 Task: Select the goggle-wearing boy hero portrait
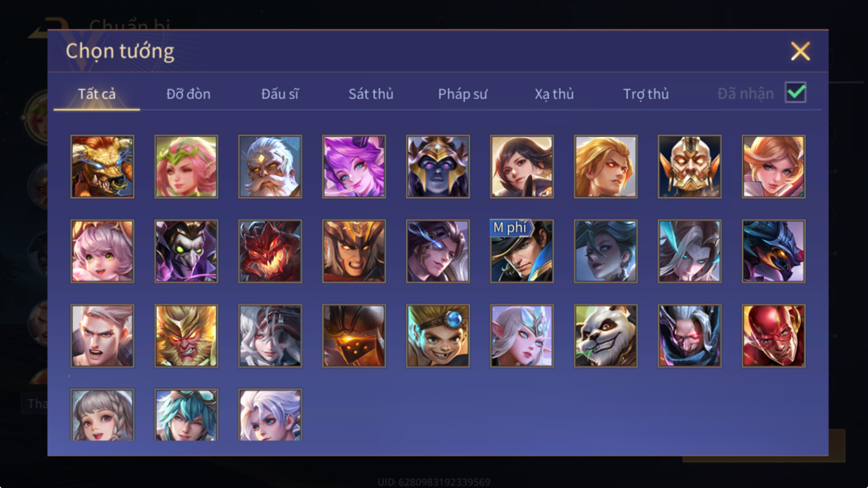[438, 336]
